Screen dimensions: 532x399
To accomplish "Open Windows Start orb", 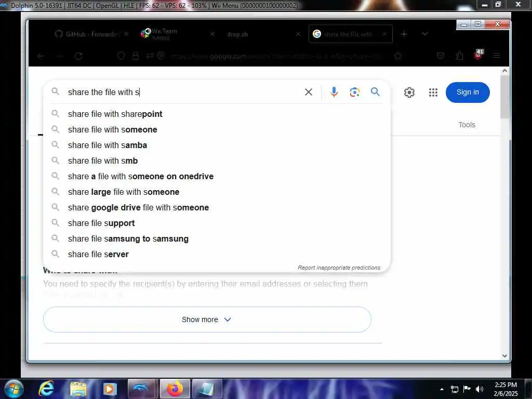I will pyautogui.click(x=14, y=389).
